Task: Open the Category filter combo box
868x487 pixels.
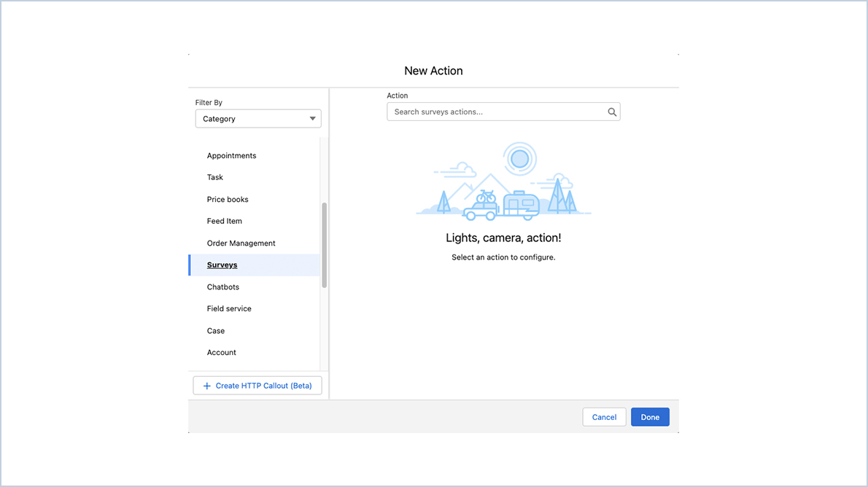Action: pyautogui.click(x=258, y=118)
